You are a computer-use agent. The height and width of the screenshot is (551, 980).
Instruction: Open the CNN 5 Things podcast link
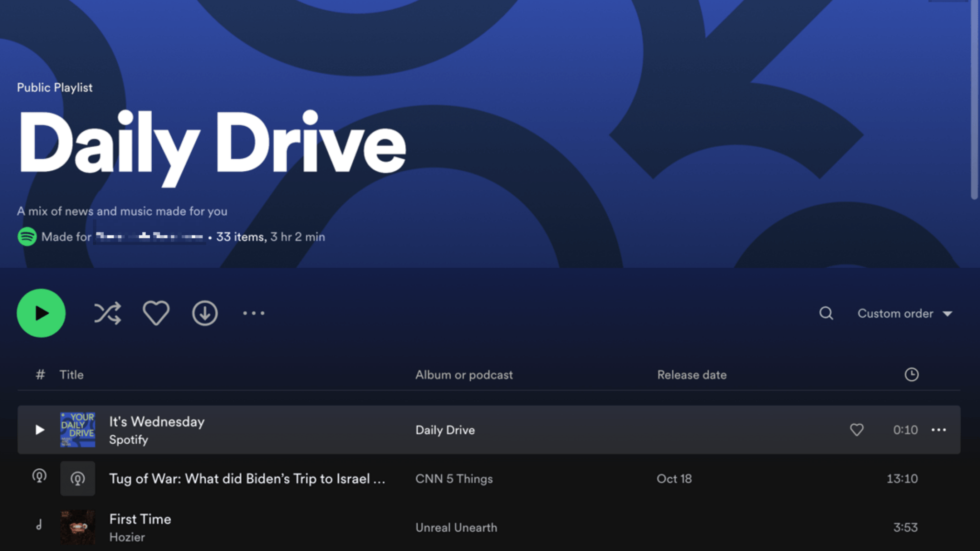[454, 479]
